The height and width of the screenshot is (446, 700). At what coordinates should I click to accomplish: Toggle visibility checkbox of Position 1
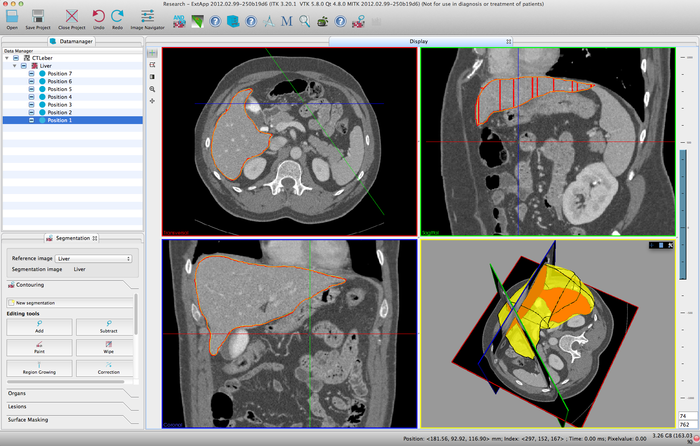tap(31, 120)
